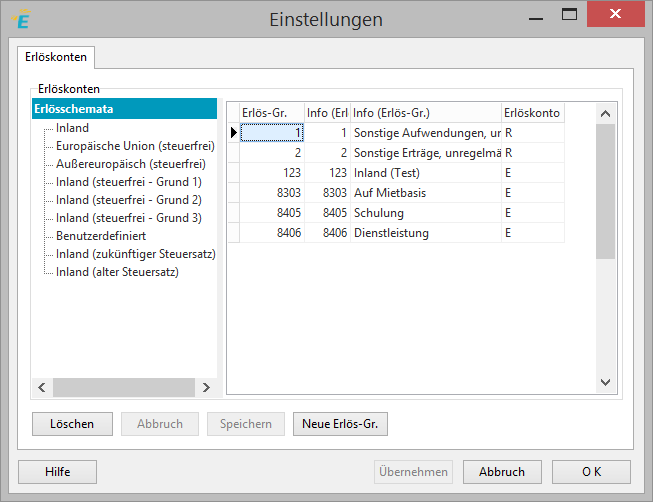Click Erlös-Gr. cell 8406
Screen dimensions: 653x502
tap(272, 233)
